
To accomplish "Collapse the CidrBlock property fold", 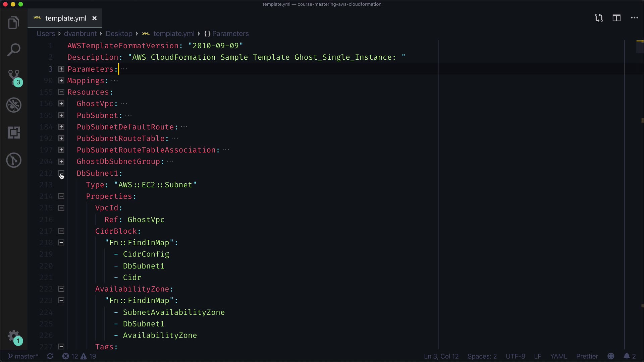I will [x=61, y=231].
